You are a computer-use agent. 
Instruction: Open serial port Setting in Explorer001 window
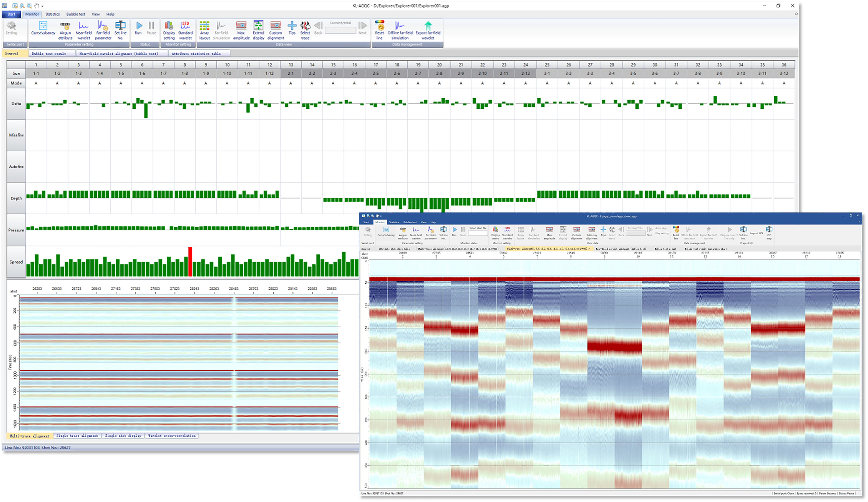coord(11,28)
